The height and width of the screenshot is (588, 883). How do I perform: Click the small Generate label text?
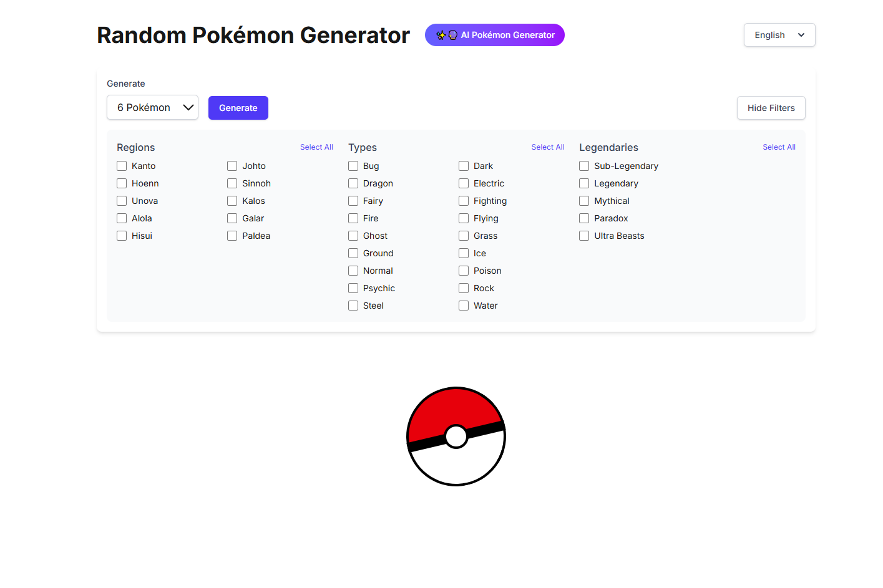point(126,84)
